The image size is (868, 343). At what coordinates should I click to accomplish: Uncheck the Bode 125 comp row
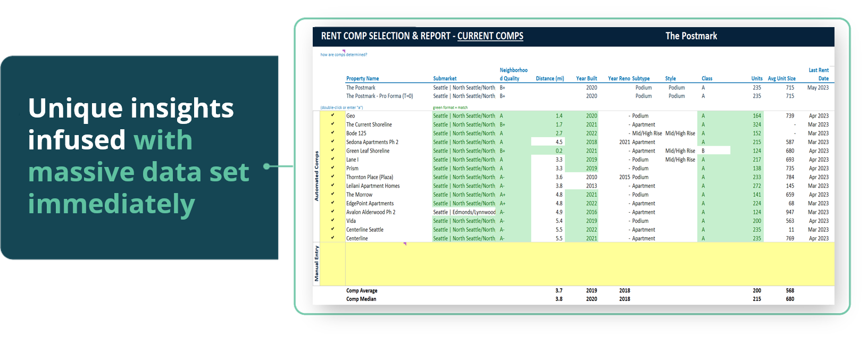[x=332, y=133]
